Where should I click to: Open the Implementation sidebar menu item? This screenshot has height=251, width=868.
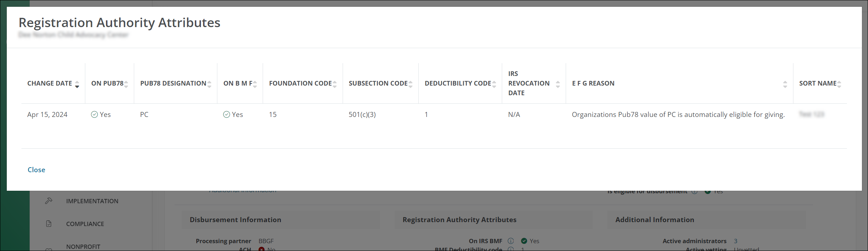tap(92, 201)
